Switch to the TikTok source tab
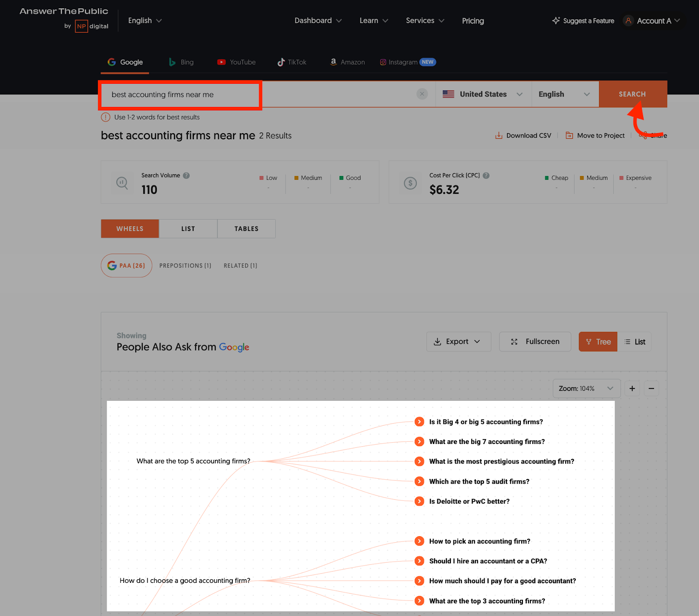 tap(292, 62)
